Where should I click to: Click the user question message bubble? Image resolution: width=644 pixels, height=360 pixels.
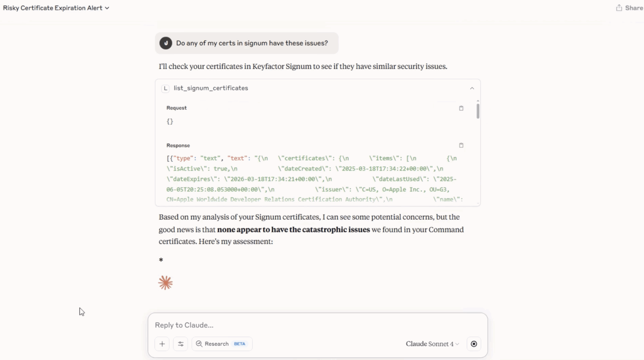coord(251,43)
